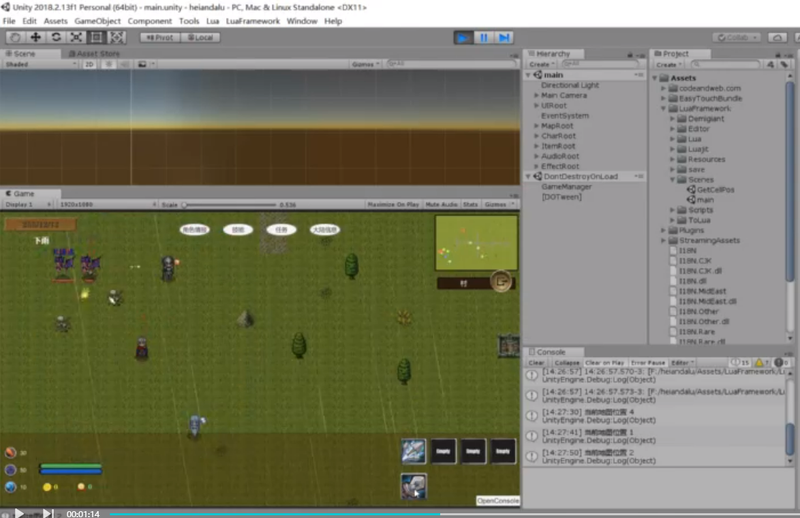Viewport: 800px width, 518px height.
Task: Open the Window menu
Action: (x=302, y=21)
